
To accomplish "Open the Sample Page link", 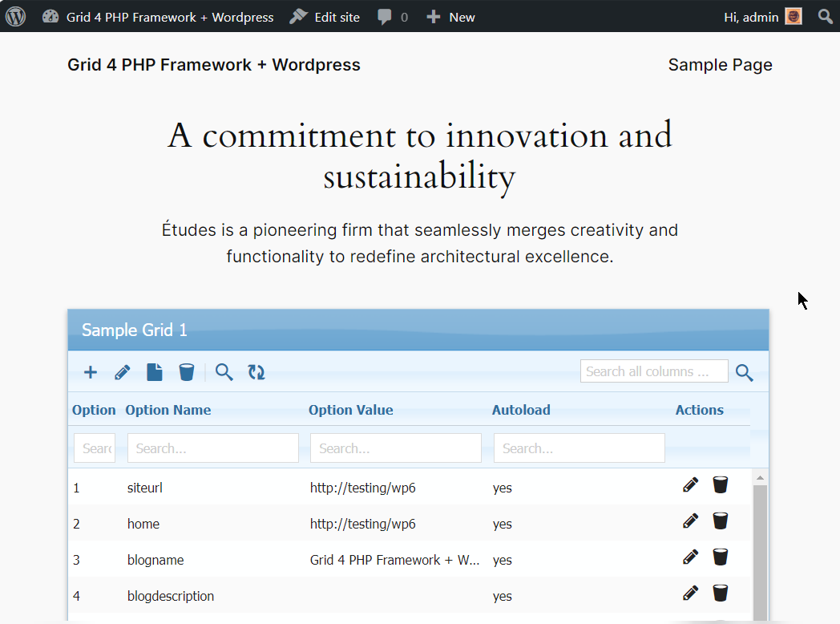I will (720, 65).
